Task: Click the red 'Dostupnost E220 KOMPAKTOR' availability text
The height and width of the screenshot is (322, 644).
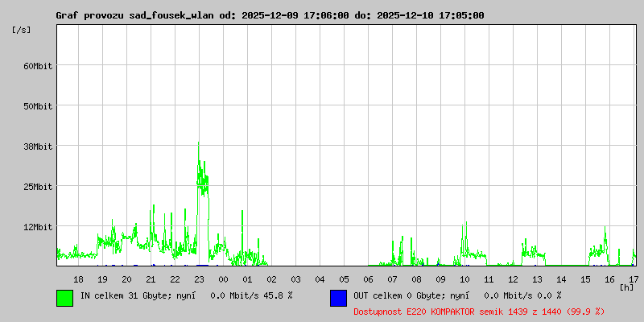Action: tap(479, 312)
